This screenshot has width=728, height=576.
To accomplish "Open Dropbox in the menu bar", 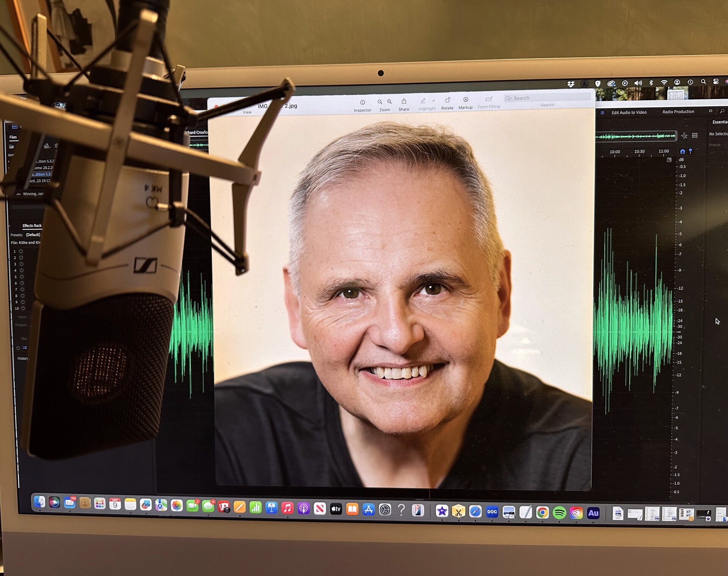I will click(571, 84).
